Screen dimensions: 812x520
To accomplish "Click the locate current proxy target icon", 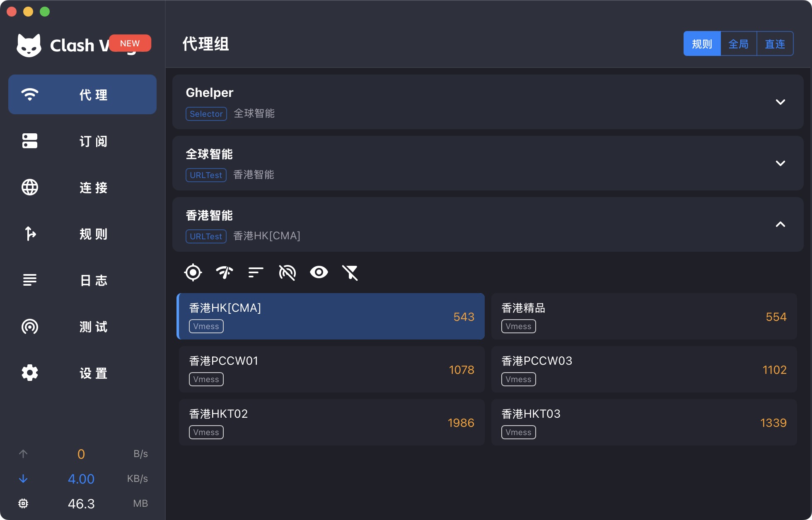I will pyautogui.click(x=193, y=272).
